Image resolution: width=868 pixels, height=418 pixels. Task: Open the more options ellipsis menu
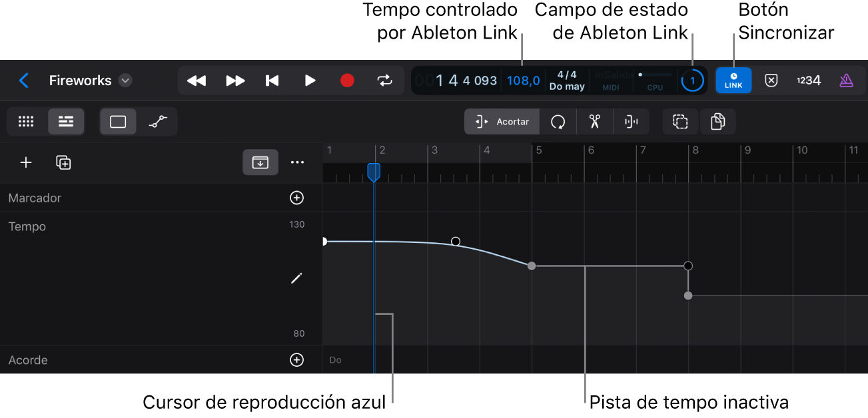[297, 162]
